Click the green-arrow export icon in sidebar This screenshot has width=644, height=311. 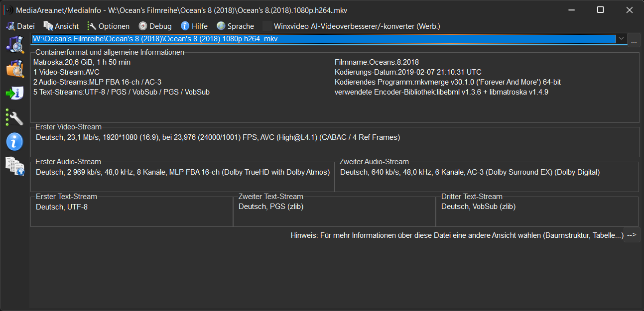pyautogui.click(x=15, y=93)
